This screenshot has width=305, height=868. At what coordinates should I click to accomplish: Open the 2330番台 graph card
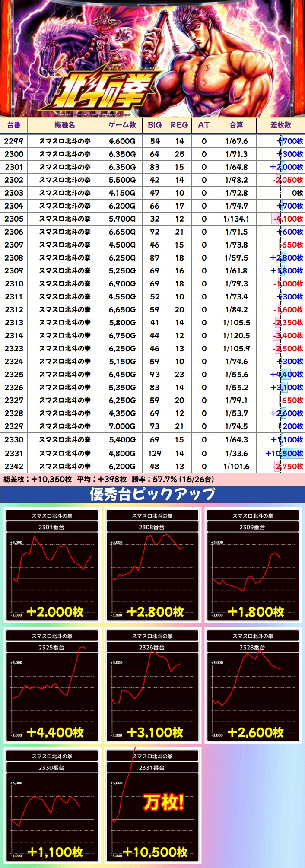(x=52, y=806)
